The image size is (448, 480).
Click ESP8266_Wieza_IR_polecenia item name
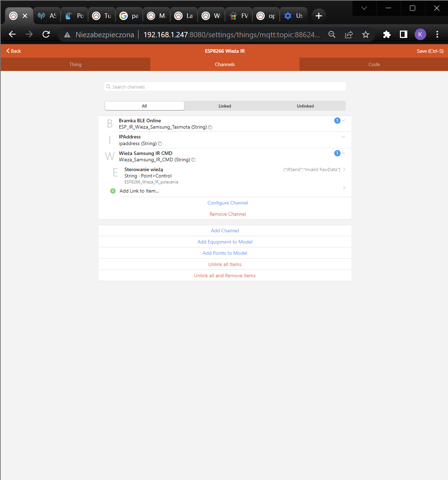[x=151, y=182]
